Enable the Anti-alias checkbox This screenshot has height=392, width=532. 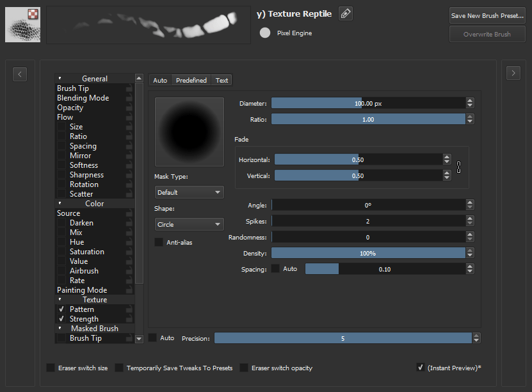[x=157, y=242]
